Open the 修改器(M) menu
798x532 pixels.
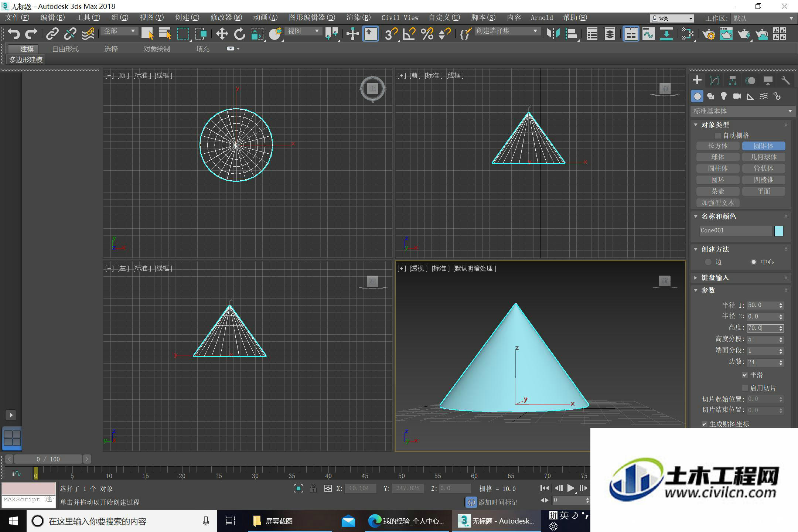226,18
